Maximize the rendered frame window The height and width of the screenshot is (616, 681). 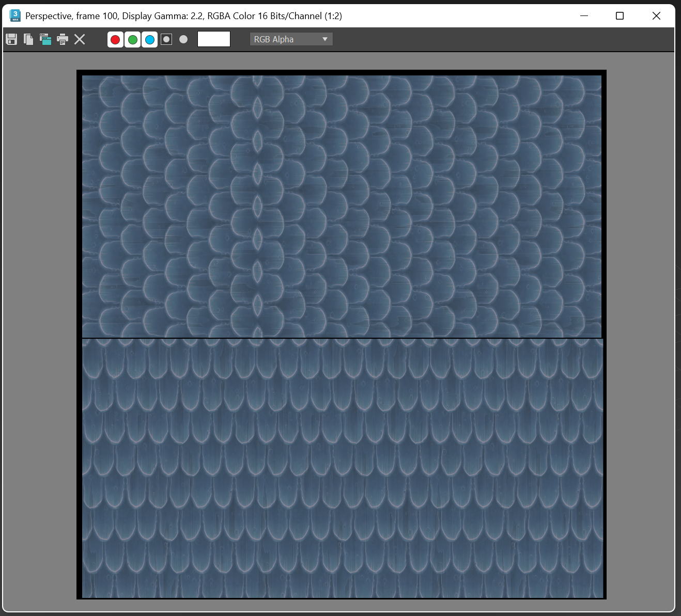[620, 15]
